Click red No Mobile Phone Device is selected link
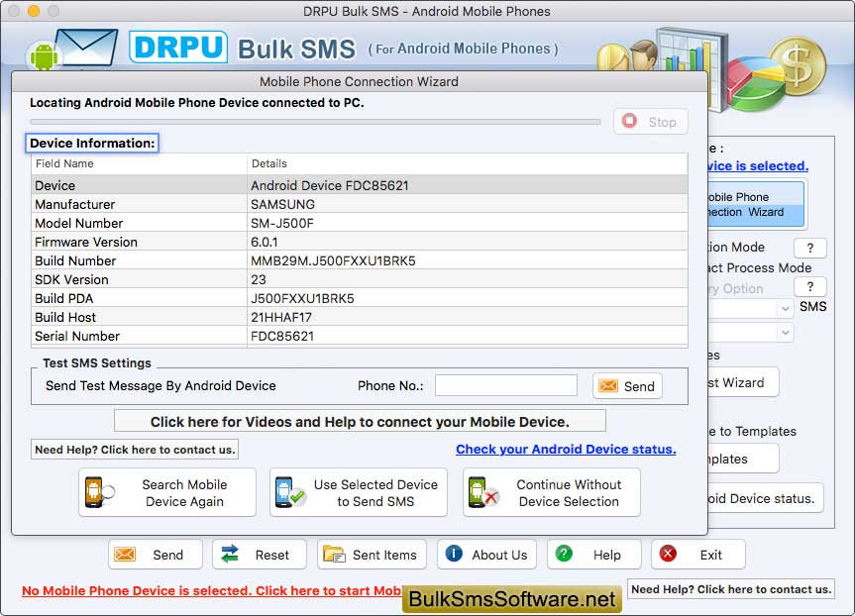855x616 pixels. click(x=212, y=591)
